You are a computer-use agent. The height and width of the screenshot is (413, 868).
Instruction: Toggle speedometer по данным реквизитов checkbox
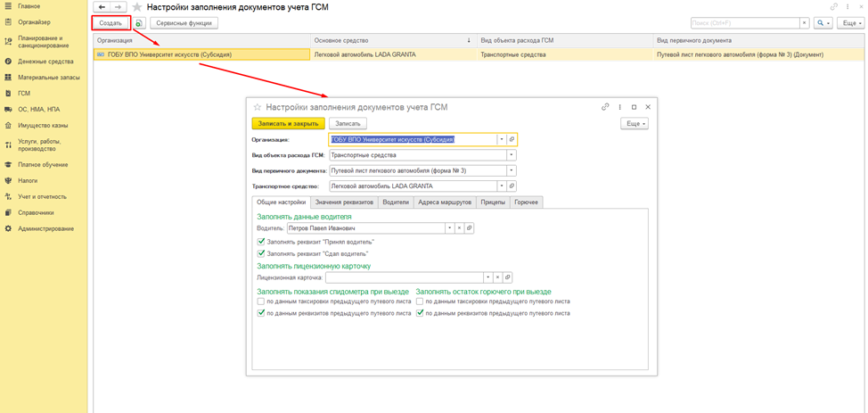tap(261, 313)
